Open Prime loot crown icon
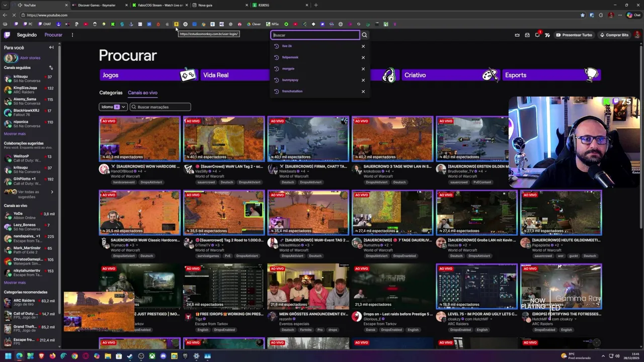The image size is (644, 362). coord(517,35)
